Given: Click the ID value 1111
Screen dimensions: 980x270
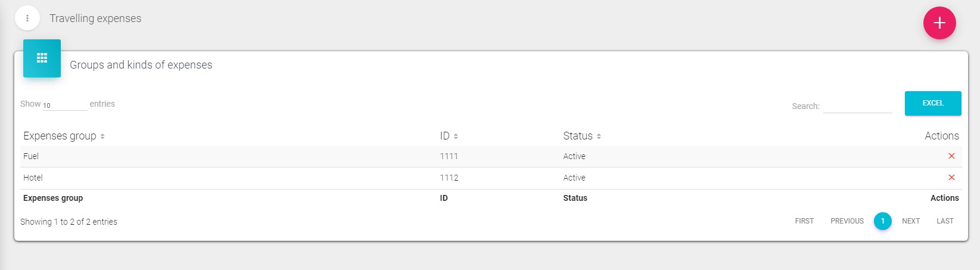Looking at the screenshot, I should point(449,156).
